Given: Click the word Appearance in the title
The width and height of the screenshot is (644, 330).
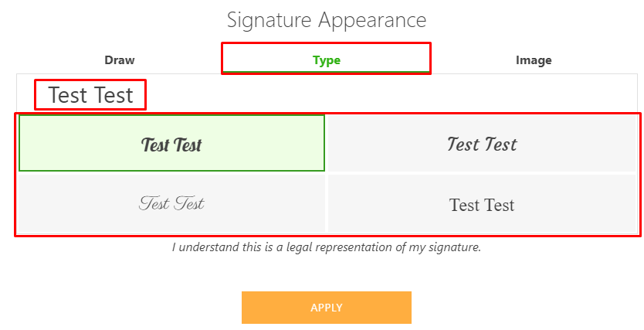Looking at the screenshot, I should click(x=372, y=20).
